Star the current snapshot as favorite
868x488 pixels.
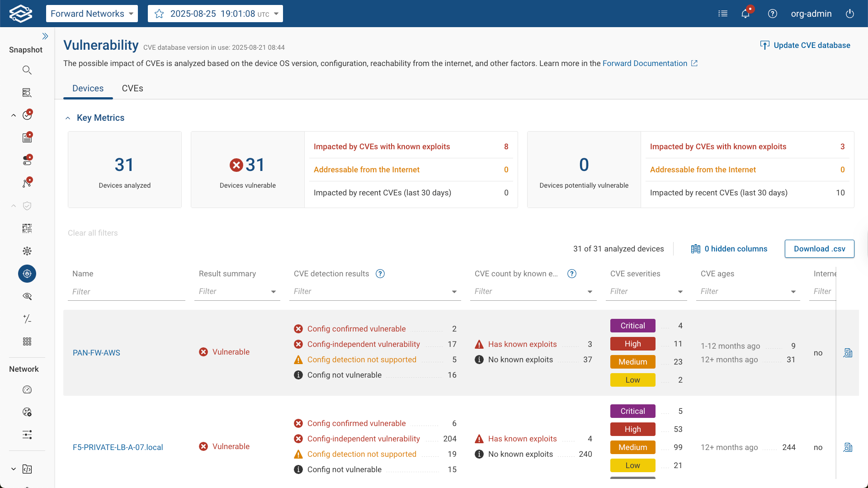(x=159, y=14)
